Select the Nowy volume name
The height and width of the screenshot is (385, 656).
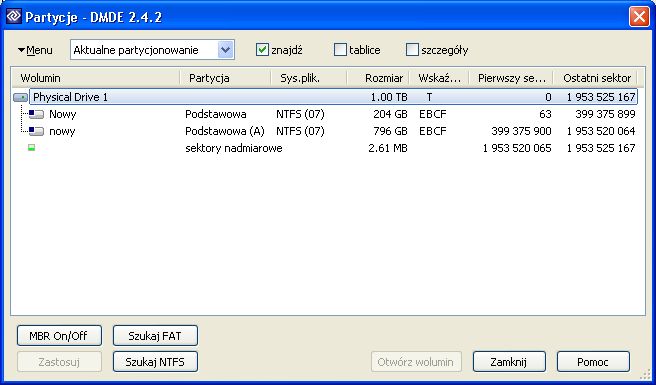coord(63,114)
